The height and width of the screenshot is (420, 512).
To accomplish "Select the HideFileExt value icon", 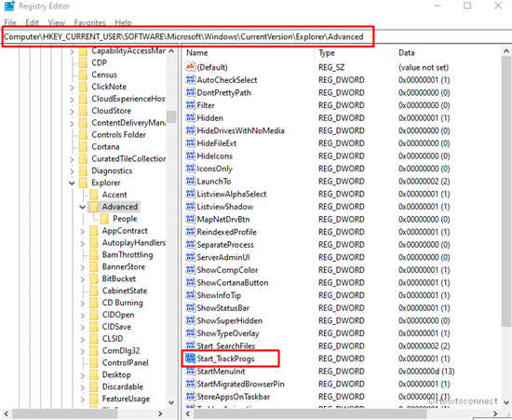I will coord(190,143).
